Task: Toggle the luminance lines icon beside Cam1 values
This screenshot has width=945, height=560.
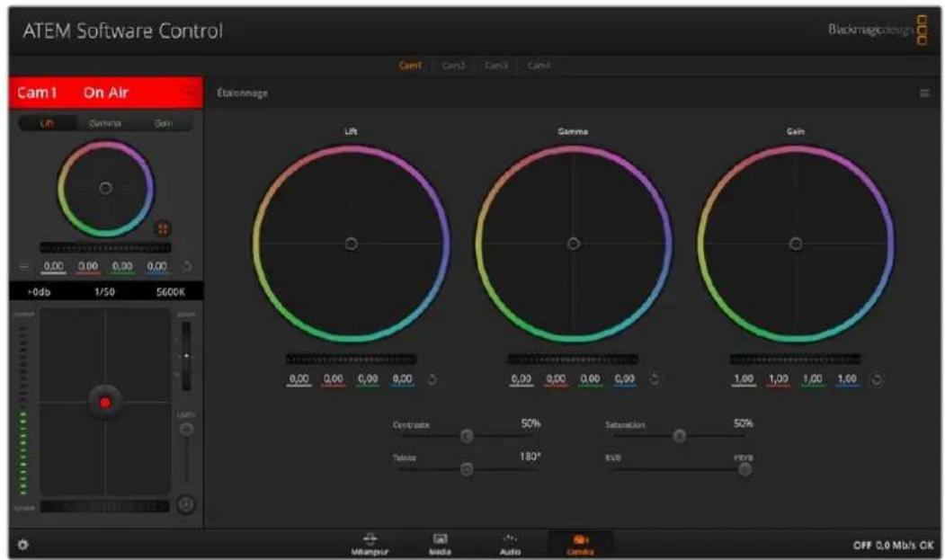Action: 23,266
